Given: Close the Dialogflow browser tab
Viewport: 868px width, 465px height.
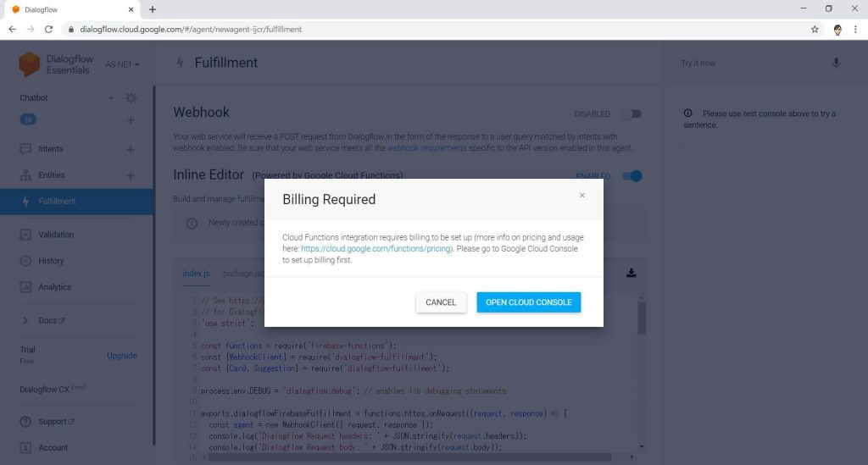Looking at the screenshot, I should point(131,9).
